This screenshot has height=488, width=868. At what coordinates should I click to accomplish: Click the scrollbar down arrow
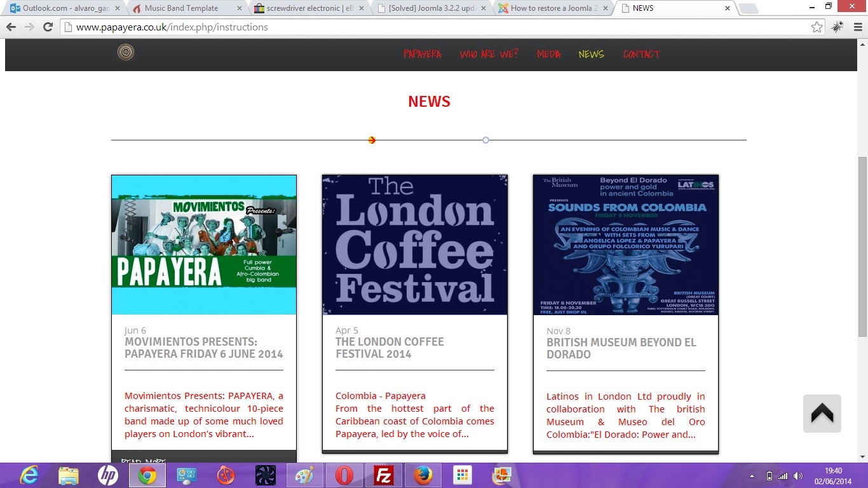click(862, 456)
